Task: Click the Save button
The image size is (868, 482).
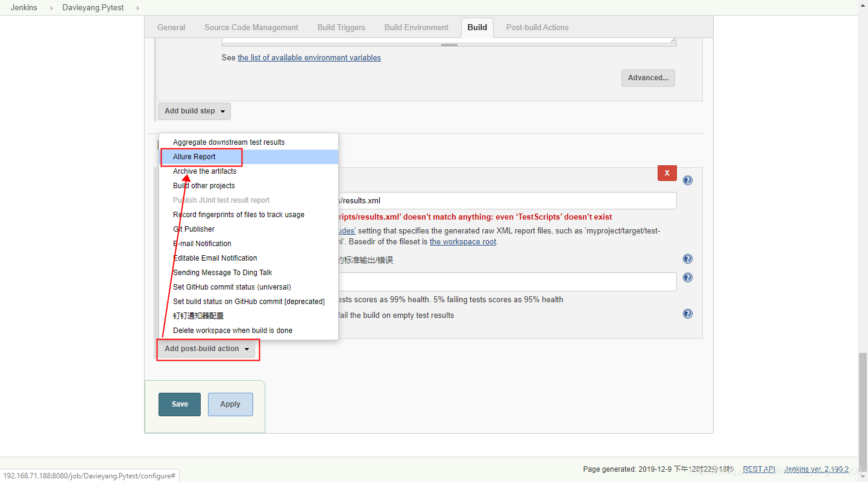Action: pyautogui.click(x=180, y=404)
